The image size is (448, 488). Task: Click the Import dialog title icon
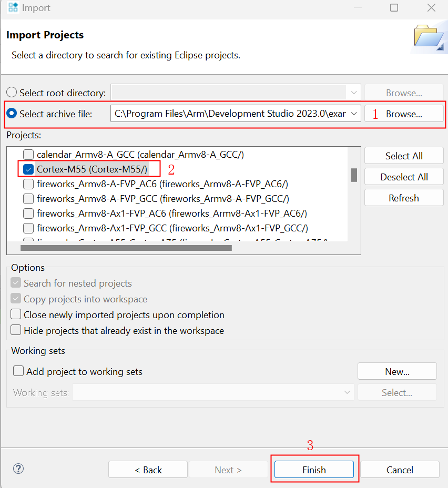coord(13,8)
